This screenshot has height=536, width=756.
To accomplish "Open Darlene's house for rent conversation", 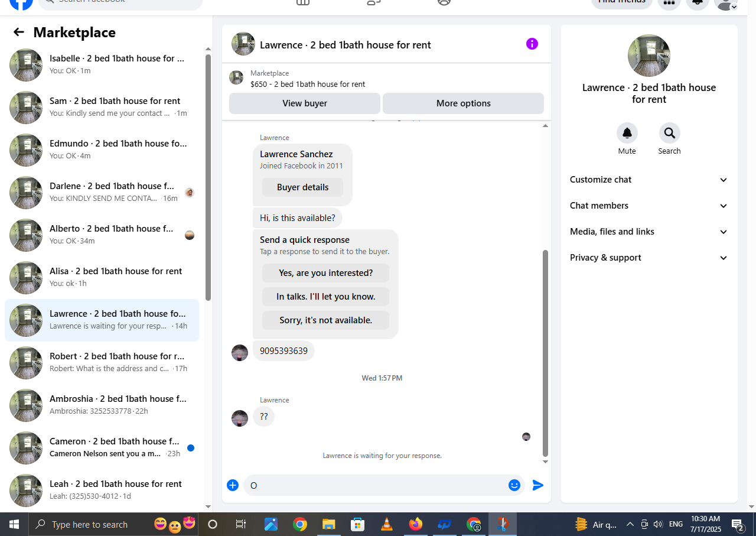I will (102, 193).
